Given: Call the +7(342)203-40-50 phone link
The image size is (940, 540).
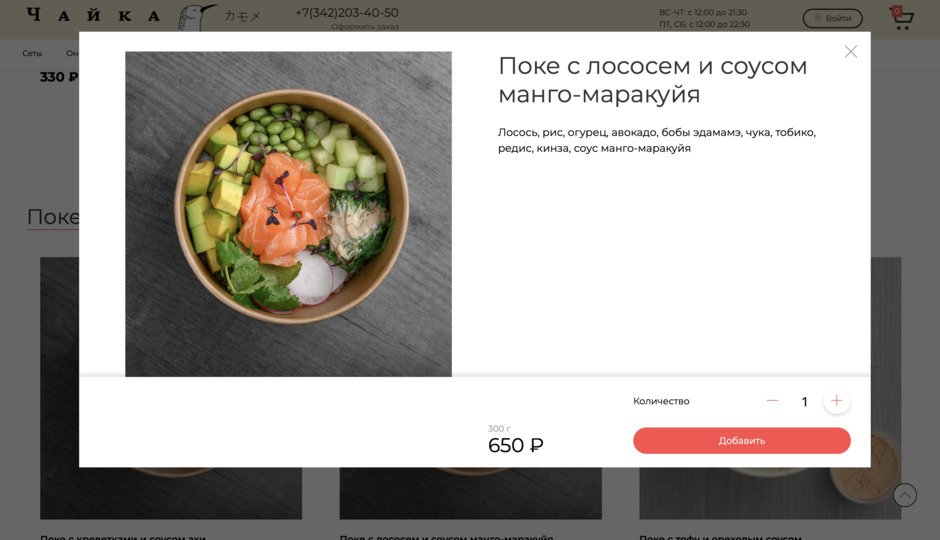Looking at the screenshot, I should click(347, 13).
